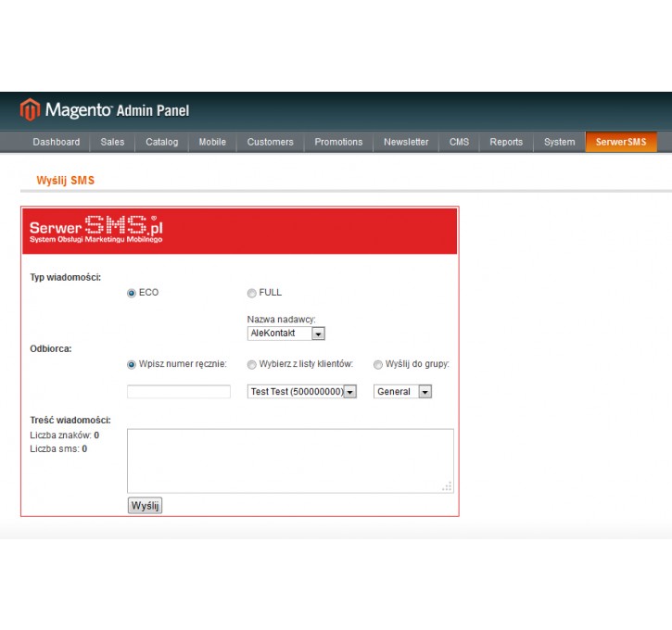Screen dimensions: 672x630
Task: Open the System menu
Action: point(559,142)
